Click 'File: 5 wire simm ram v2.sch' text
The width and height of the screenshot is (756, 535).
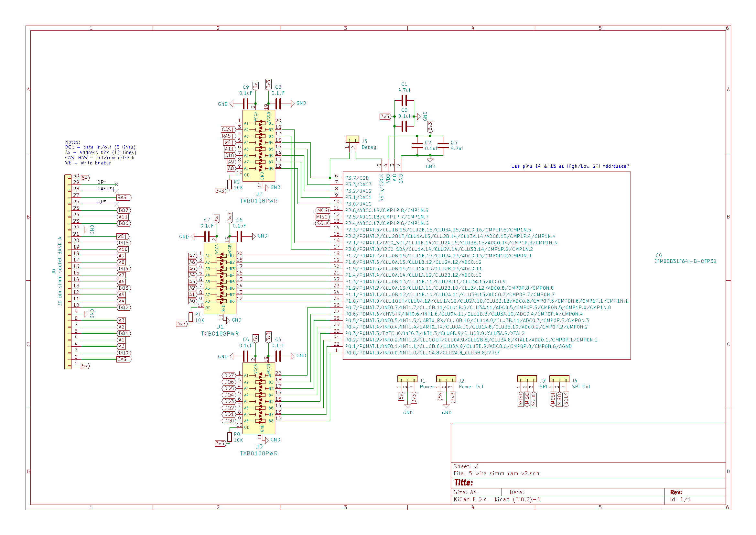point(496,473)
